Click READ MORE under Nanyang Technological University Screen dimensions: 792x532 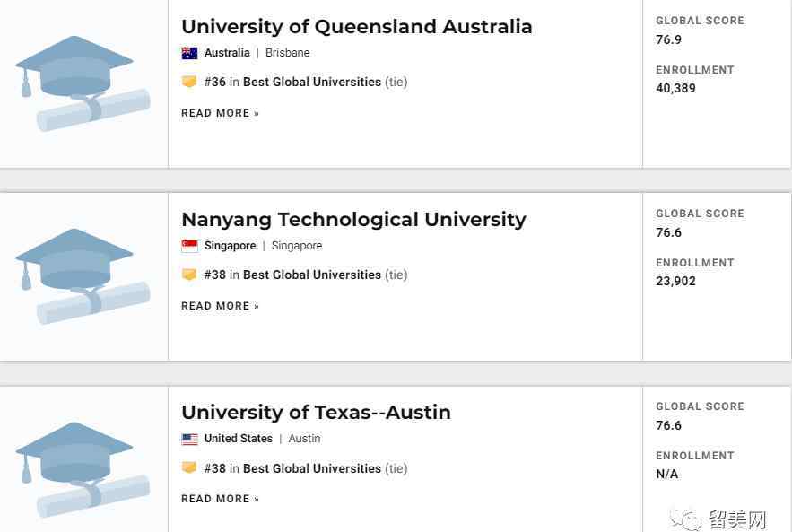click(221, 306)
